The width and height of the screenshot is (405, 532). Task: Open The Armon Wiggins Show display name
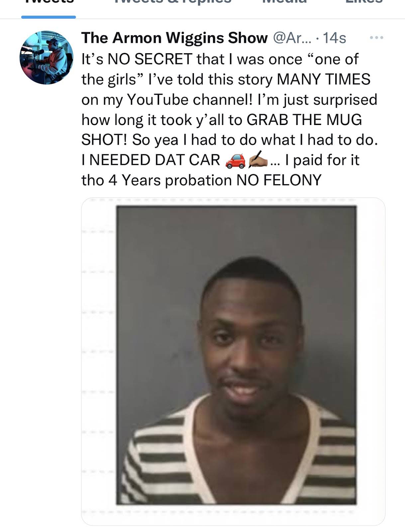(174, 38)
